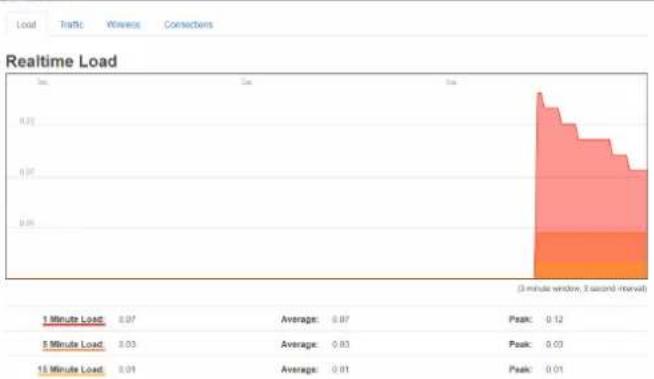
Task: Click the 2m time marker on graph
Action: pyautogui.click(x=247, y=82)
